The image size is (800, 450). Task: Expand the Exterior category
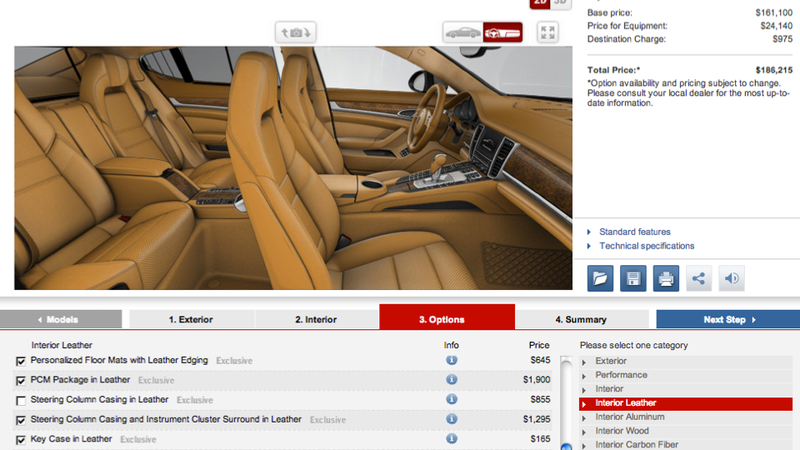pyautogui.click(x=686, y=361)
